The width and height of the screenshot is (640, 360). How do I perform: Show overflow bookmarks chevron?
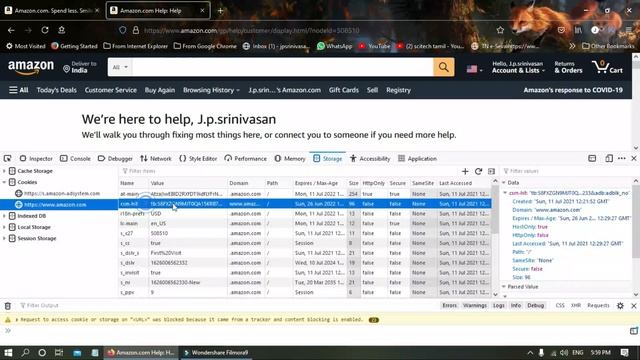click(572, 46)
